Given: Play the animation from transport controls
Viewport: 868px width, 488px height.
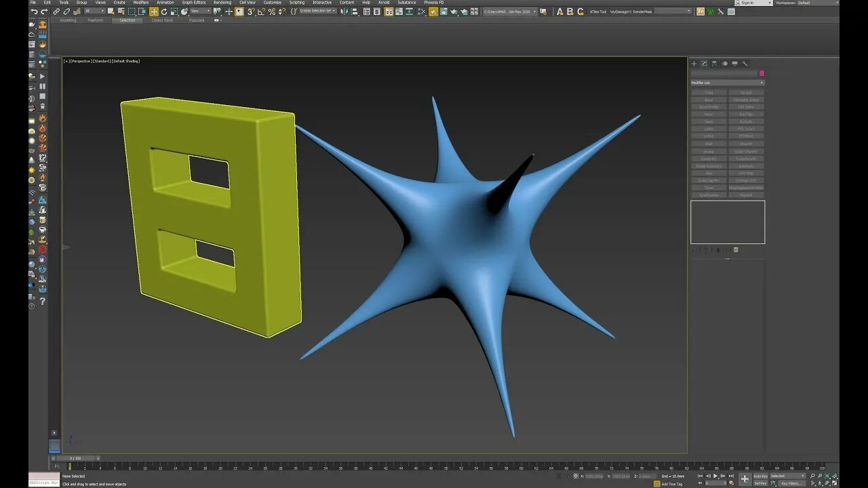Looking at the screenshot, I should pyautogui.click(x=715, y=476).
